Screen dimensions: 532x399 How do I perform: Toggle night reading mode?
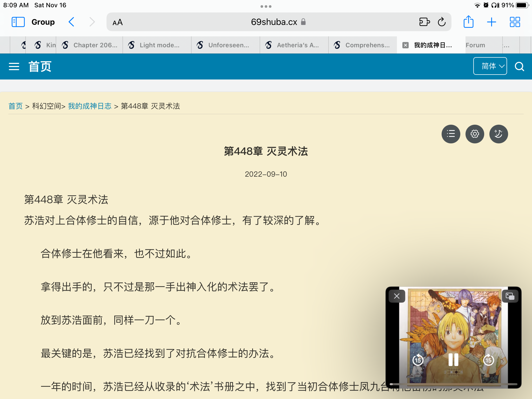click(x=498, y=134)
